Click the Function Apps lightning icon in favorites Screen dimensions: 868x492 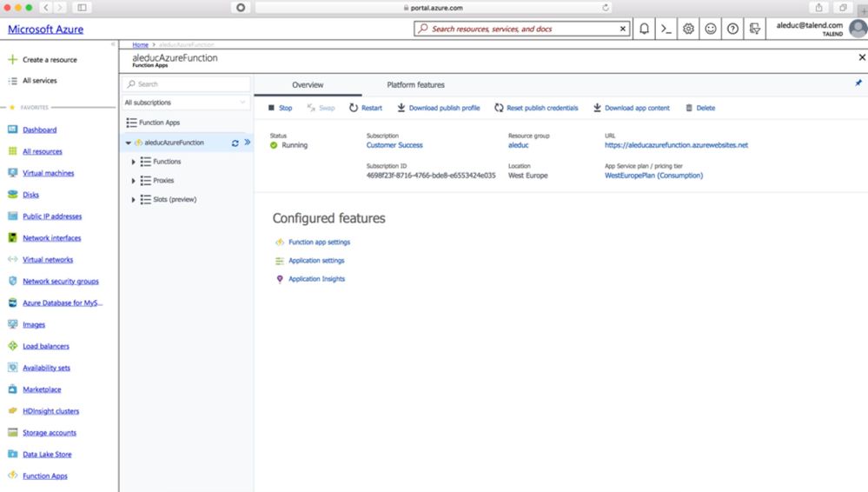(13, 475)
